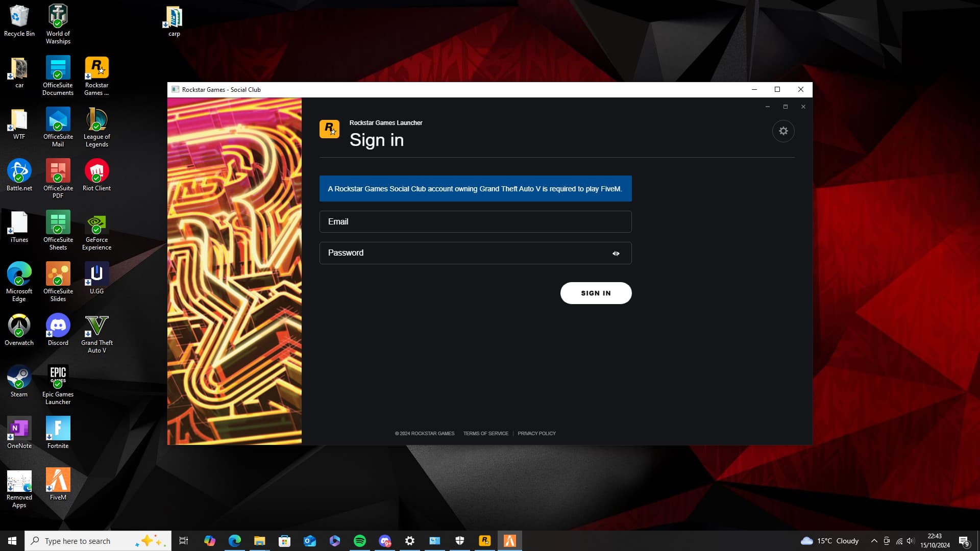Screen dimensions: 980x551
Task: Select the U.GG desktop icon
Action: click(x=96, y=279)
